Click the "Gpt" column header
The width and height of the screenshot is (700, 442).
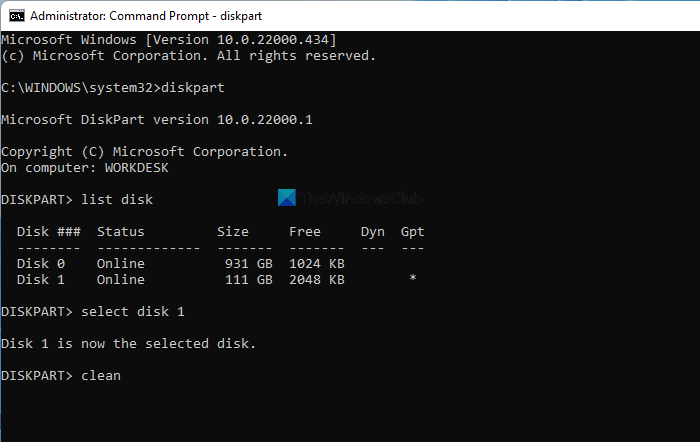point(413,232)
